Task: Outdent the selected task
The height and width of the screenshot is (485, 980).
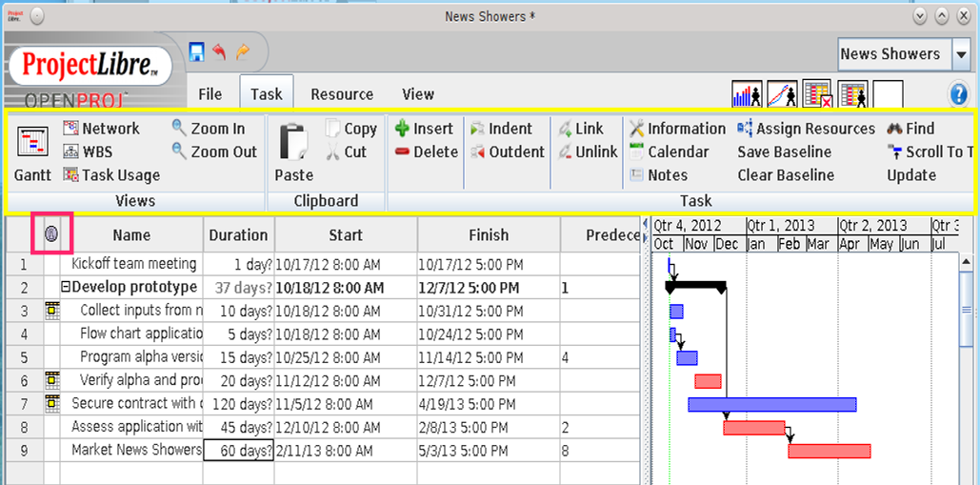Action: pyautogui.click(x=509, y=152)
